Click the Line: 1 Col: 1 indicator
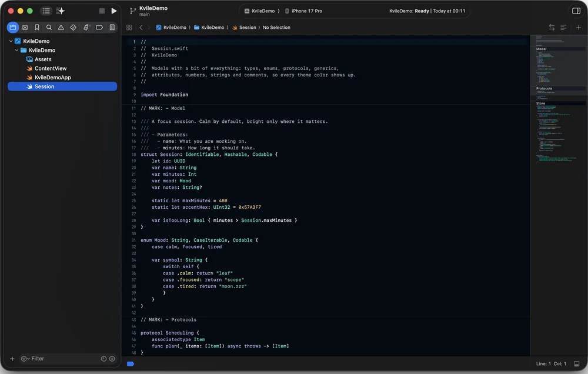The width and height of the screenshot is (588, 374). click(x=551, y=363)
